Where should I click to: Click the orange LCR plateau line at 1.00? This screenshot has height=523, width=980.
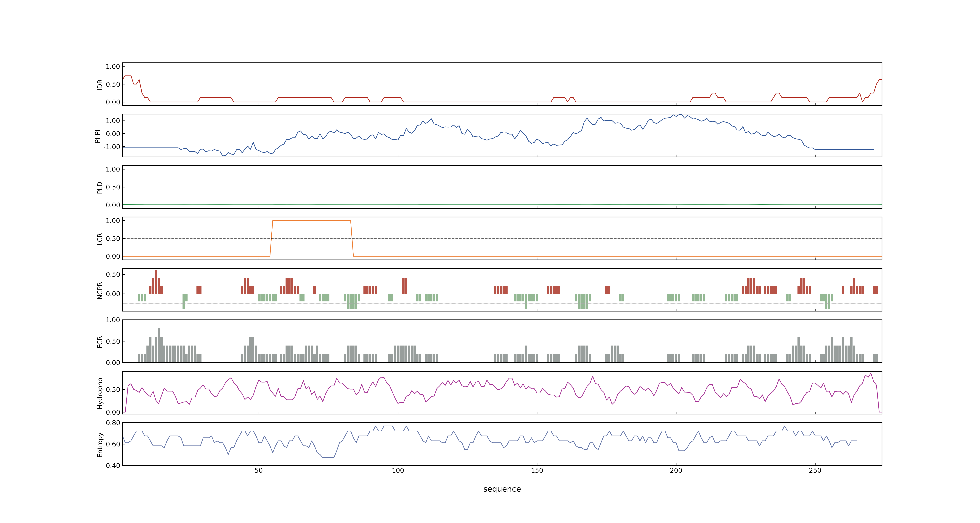point(312,221)
